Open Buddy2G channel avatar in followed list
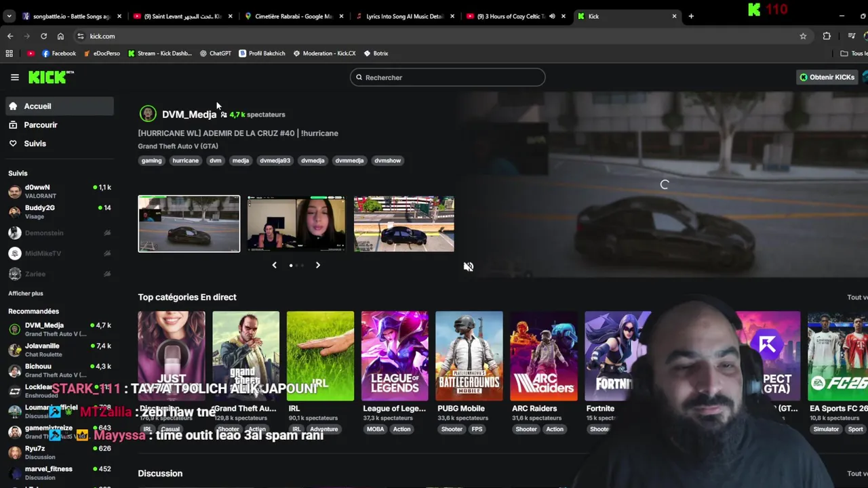 [x=15, y=211]
